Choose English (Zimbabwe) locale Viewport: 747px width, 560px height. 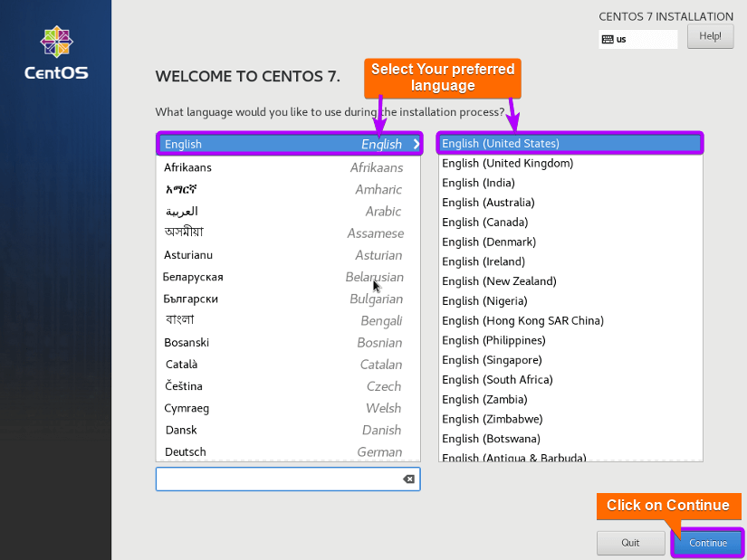click(x=570, y=419)
